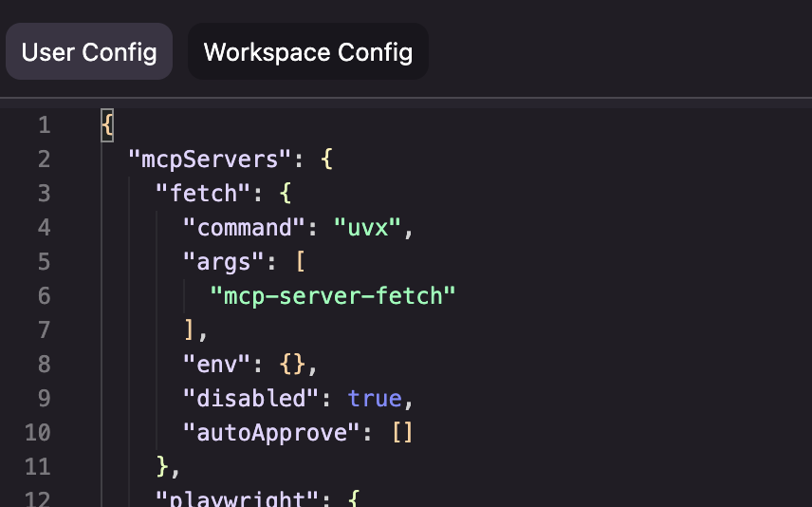Select the "uvx" string value
The width and height of the screenshot is (812, 507).
pos(374,227)
